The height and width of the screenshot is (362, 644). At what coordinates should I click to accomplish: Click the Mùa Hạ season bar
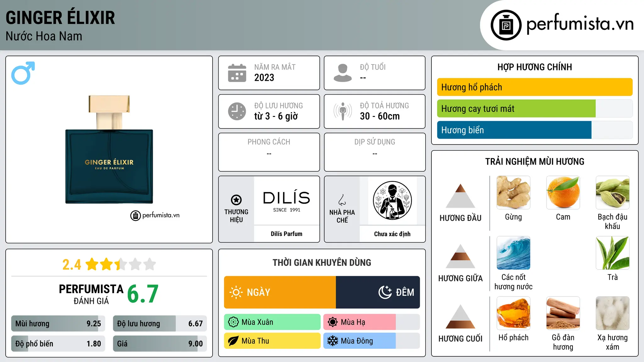coord(372,322)
